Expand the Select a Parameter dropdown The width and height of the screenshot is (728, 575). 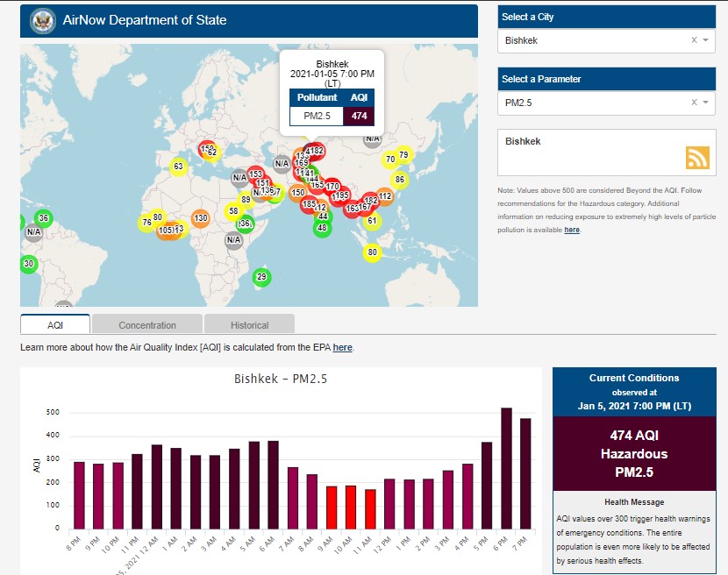coord(705,103)
